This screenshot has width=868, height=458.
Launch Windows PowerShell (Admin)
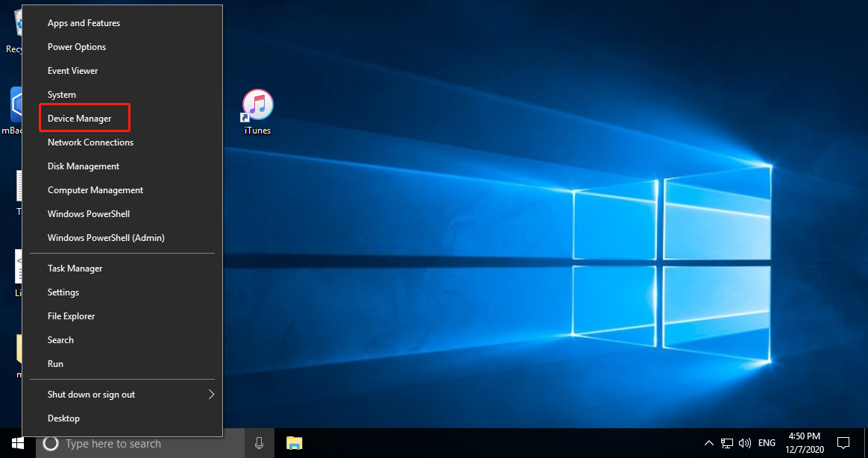tap(122, 238)
